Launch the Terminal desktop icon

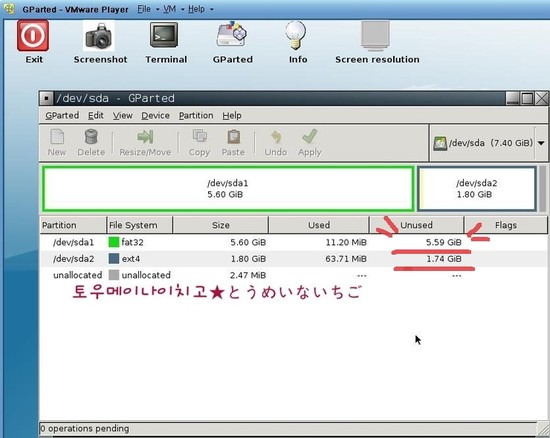point(164,35)
